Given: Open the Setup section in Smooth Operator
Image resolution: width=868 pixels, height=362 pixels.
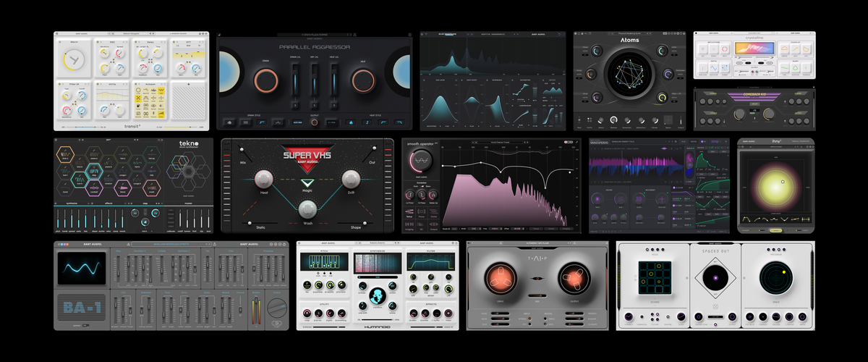Looking at the screenshot, I should pos(409,213).
